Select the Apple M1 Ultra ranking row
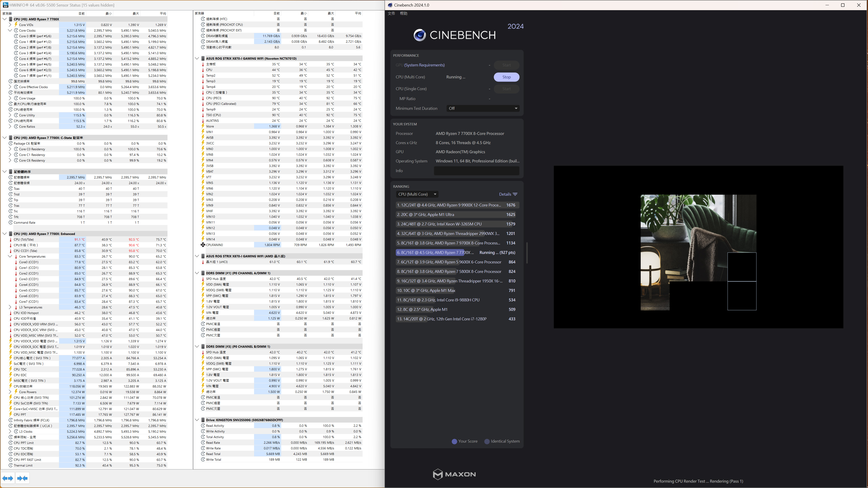Image resolution: width=868 pixels, height=488 pixels. (x=457, y=215)
